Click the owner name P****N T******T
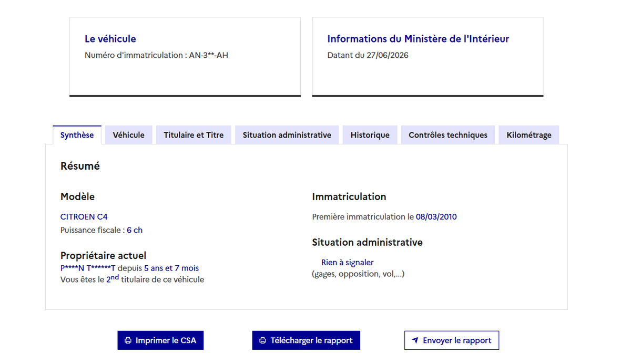Image resolution: width=631 pixels, height=364 pixels. pos(88,268)
